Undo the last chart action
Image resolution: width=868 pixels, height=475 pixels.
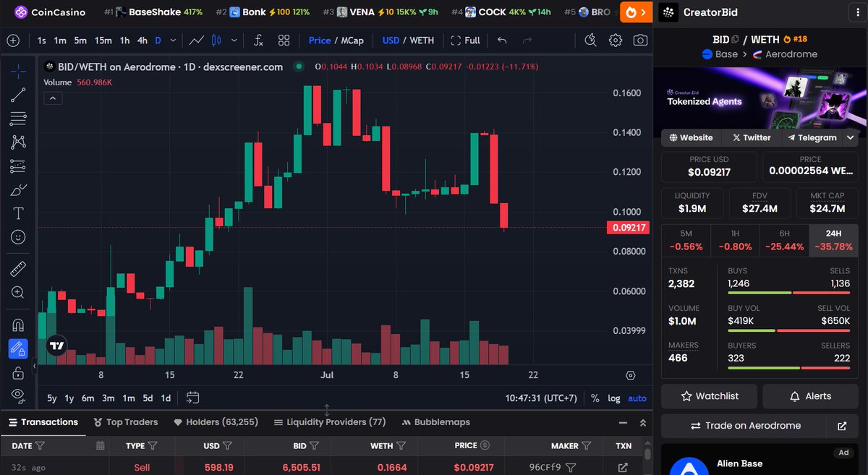tap(503, 40)
